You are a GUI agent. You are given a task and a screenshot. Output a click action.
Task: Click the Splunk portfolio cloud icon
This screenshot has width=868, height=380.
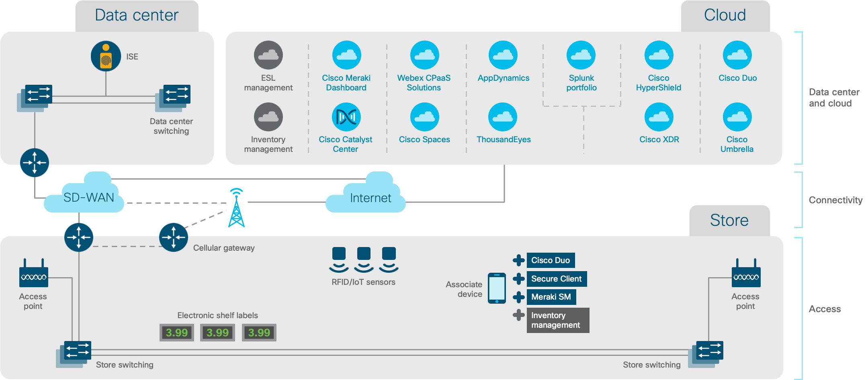pos(581,55)
